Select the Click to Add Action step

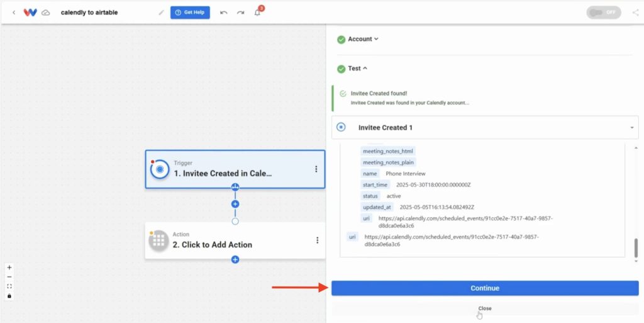(x=235, y=241)
